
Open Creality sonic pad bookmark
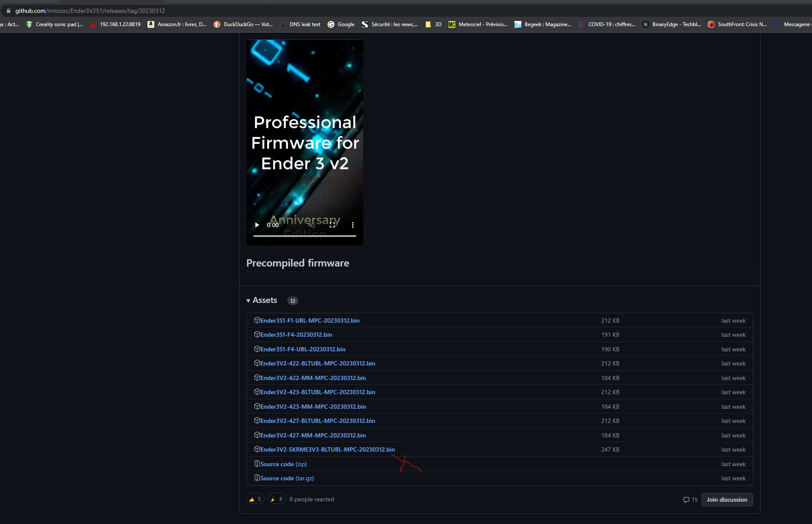(54, 24)
